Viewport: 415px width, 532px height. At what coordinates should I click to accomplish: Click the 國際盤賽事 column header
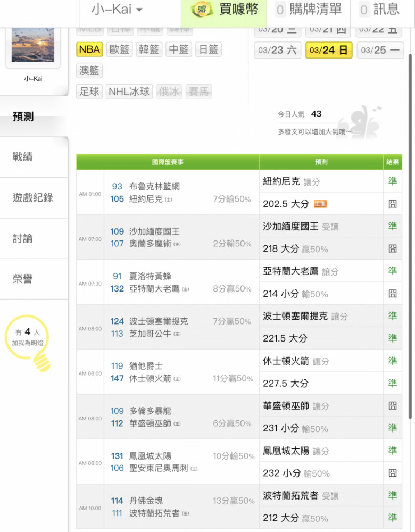click(x=168, y=162)
